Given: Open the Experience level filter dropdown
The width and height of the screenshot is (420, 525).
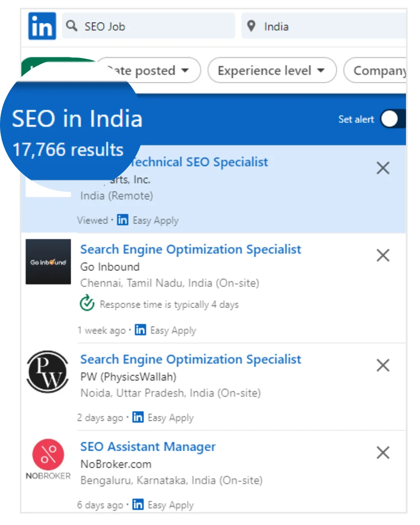Looking at the screenshot, I should (x=272, y=70).
